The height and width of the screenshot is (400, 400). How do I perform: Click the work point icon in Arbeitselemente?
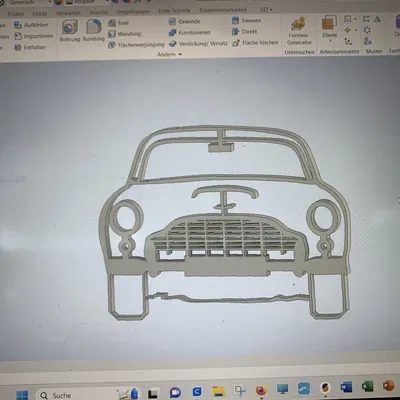(348, 30)
